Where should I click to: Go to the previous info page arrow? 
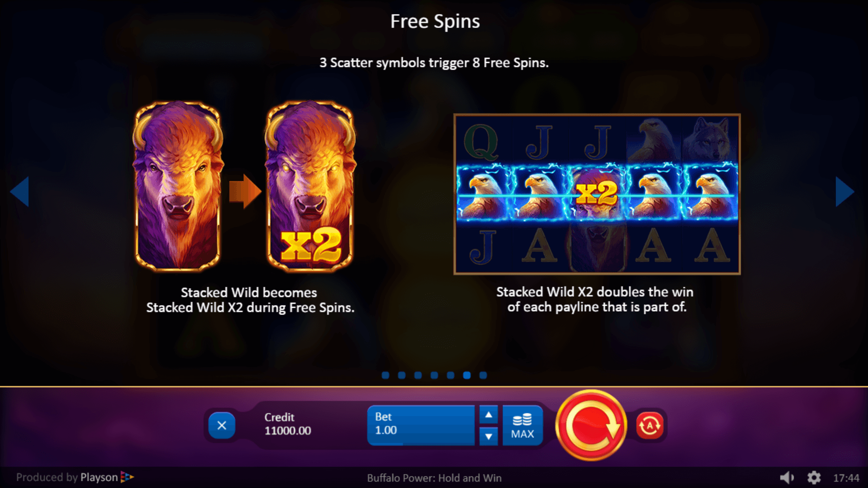(x=19, y=192)
